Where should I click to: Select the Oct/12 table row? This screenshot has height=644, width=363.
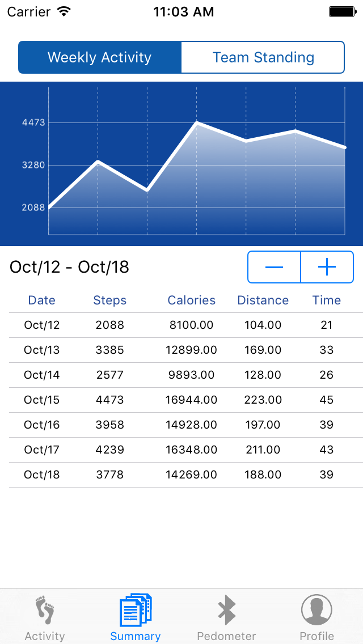pos(186,325)
